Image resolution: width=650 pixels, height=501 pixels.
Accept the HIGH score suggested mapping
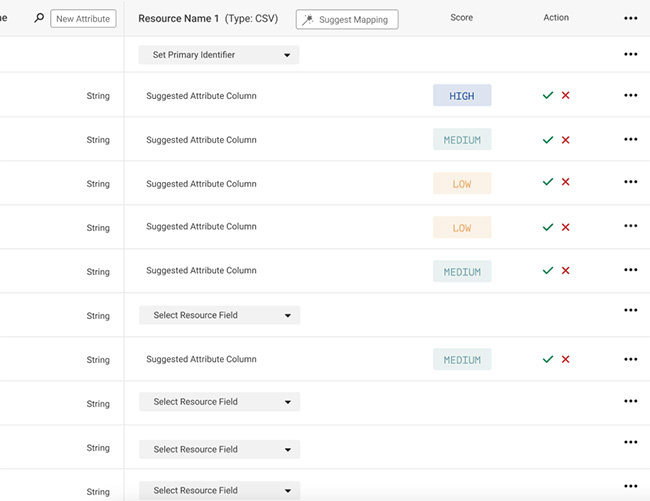click(548, 95)
